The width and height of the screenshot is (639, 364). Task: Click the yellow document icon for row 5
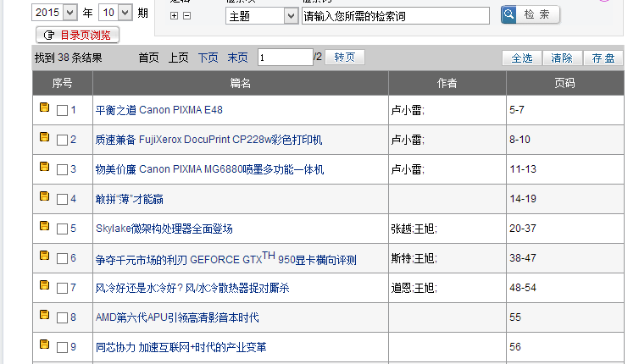click(x=44, y=225)
